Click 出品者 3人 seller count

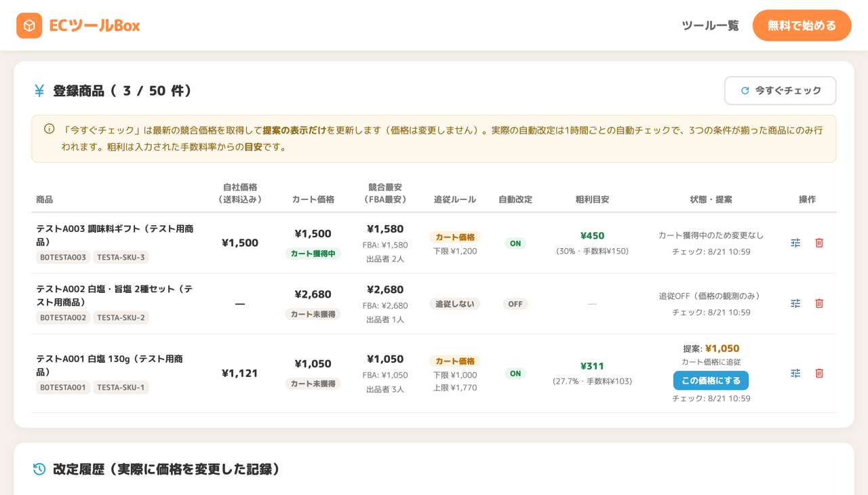point(385,389)
